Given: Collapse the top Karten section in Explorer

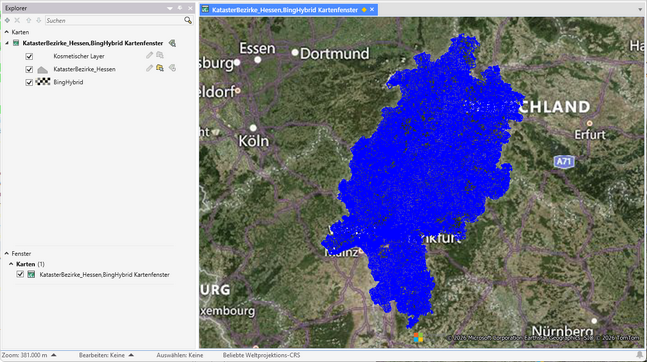Looking at the screenshot, I should point(7,32).
